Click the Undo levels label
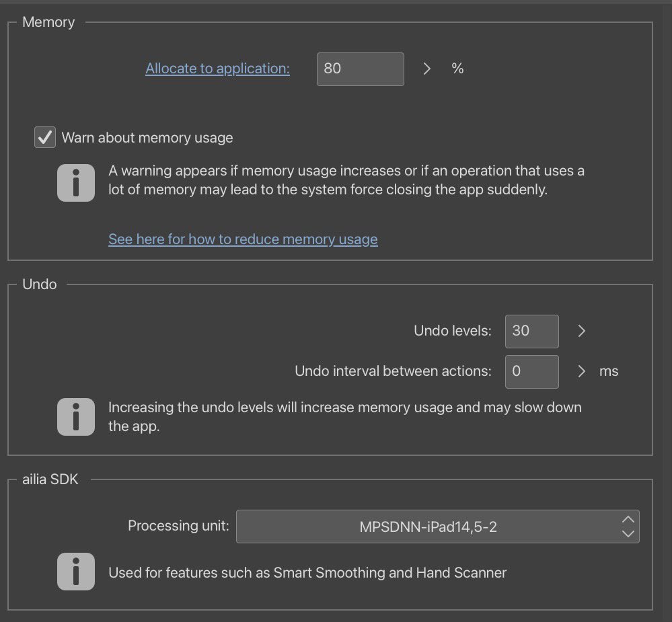Viewport: 672px width, 622px height. 453,331
